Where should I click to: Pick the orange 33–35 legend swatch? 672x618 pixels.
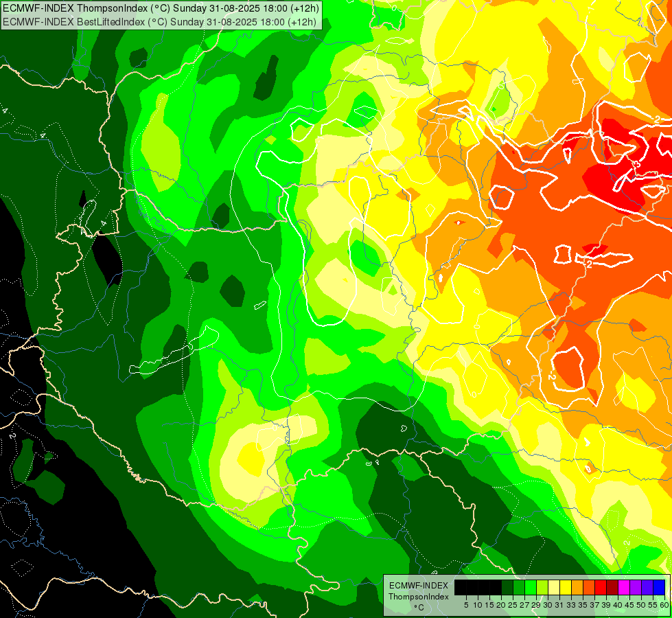click(x=577, y=587)
